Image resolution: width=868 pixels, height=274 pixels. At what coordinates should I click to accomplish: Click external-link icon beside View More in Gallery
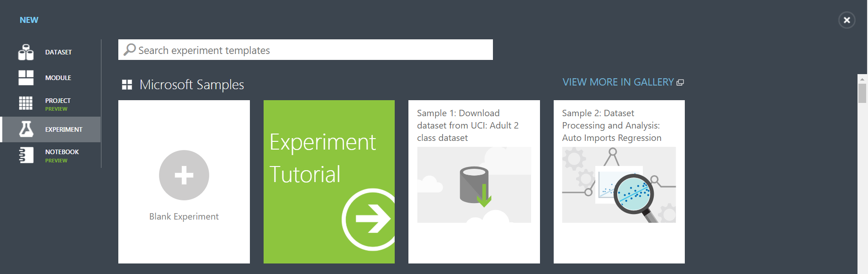pyautogui.click(x=680, y=82)
